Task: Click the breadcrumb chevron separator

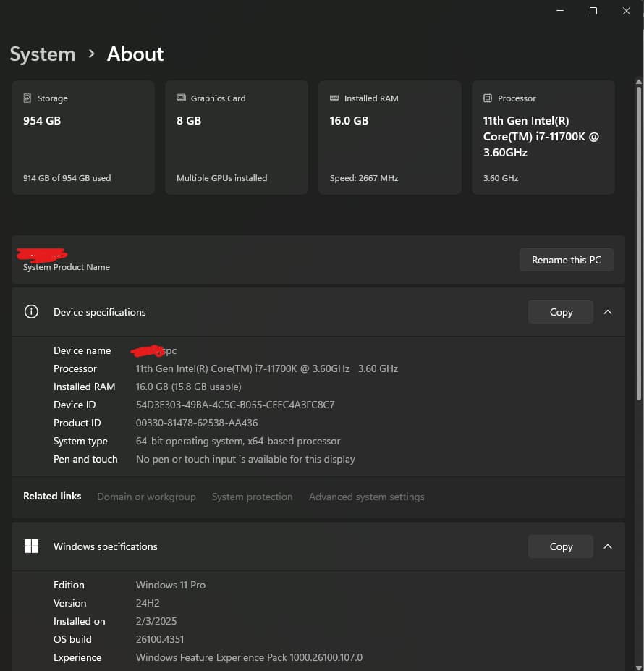Action: tap(91, 54)
